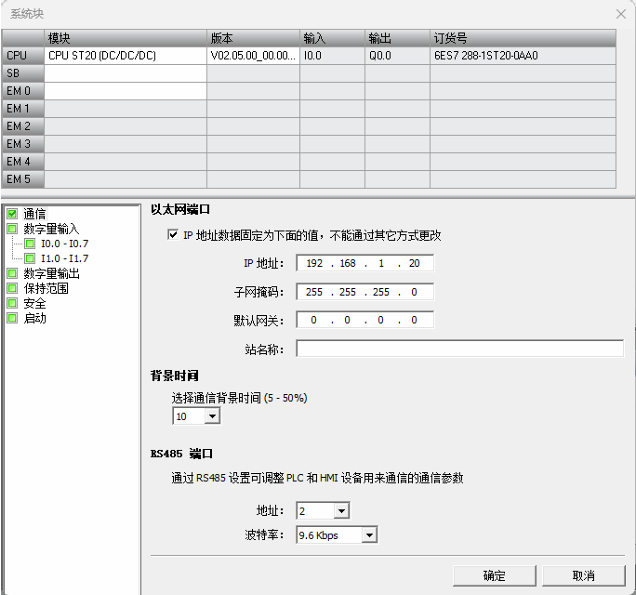
Task: Select the 保持范围 tree item
Action: tap(46, 288)
